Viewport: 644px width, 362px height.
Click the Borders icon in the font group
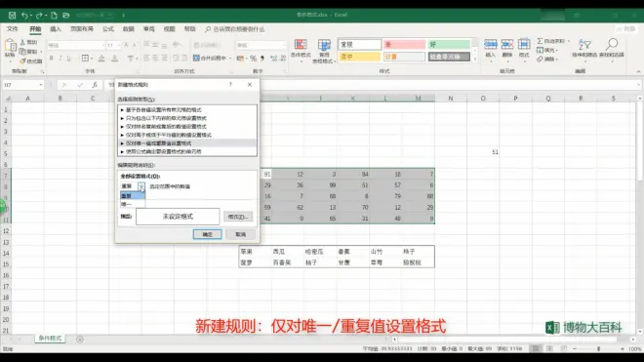[x=85, y=58]
